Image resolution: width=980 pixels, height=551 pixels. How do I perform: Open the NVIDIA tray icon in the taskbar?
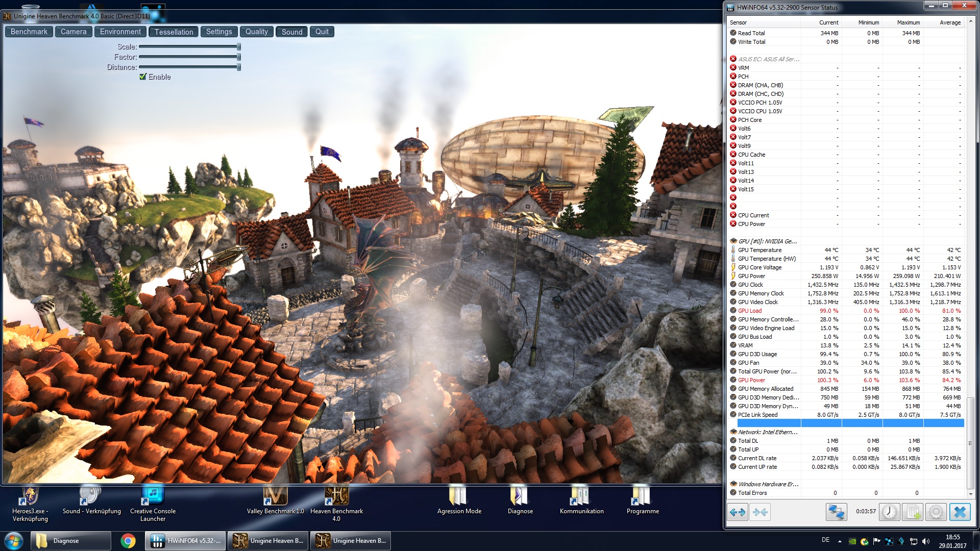[x=852, y=541]
